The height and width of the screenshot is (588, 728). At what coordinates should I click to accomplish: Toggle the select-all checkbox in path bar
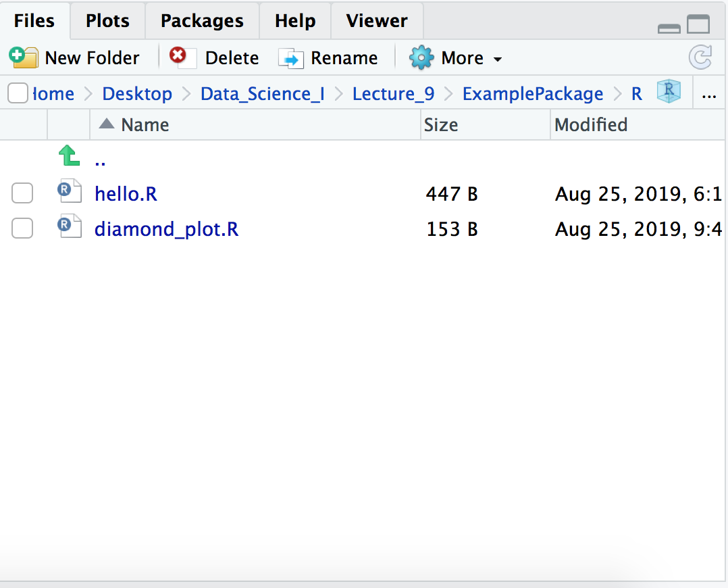[18, 93]
